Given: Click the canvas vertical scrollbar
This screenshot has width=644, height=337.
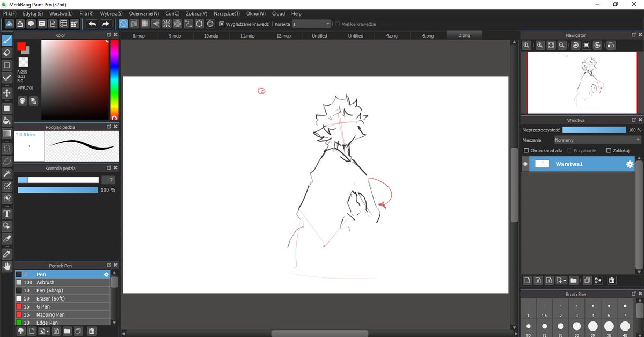Looking at the screenshot, I should coord(514,185).
